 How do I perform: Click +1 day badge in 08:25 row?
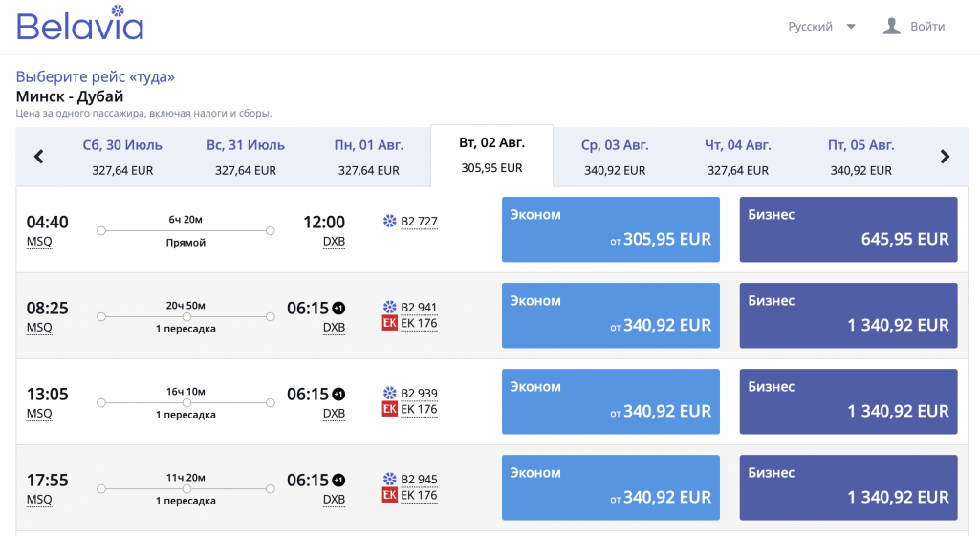coord(338,308)
